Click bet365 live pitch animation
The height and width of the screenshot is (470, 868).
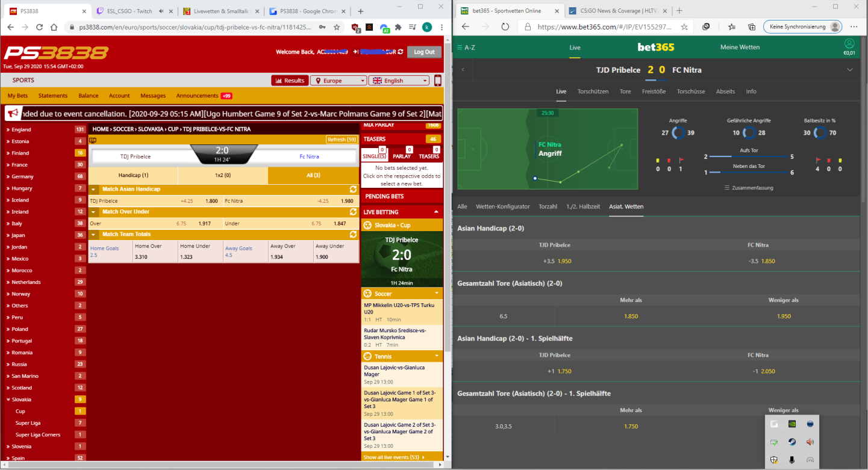click(x=547, y=149)
